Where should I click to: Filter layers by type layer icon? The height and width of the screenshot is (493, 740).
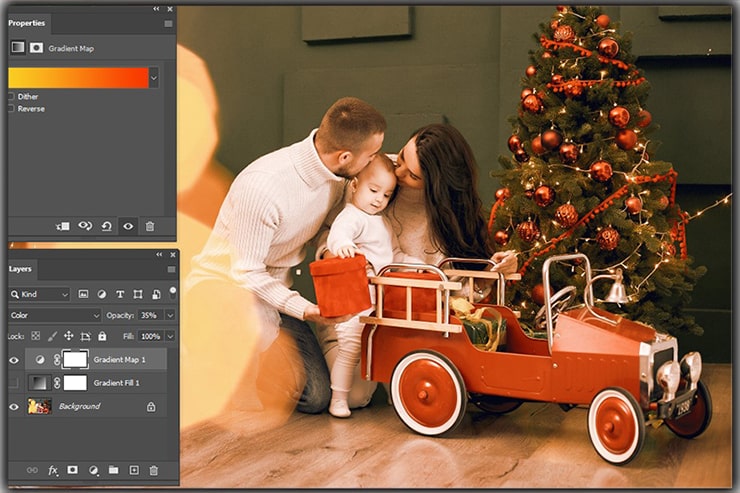click(120, 294)
